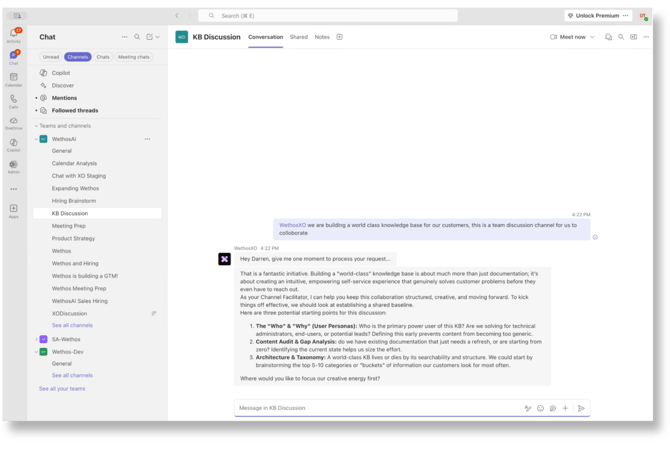Toggle the Meeting chats filter pill
Screen dimensions: 670x452
[x=134, y=57]
